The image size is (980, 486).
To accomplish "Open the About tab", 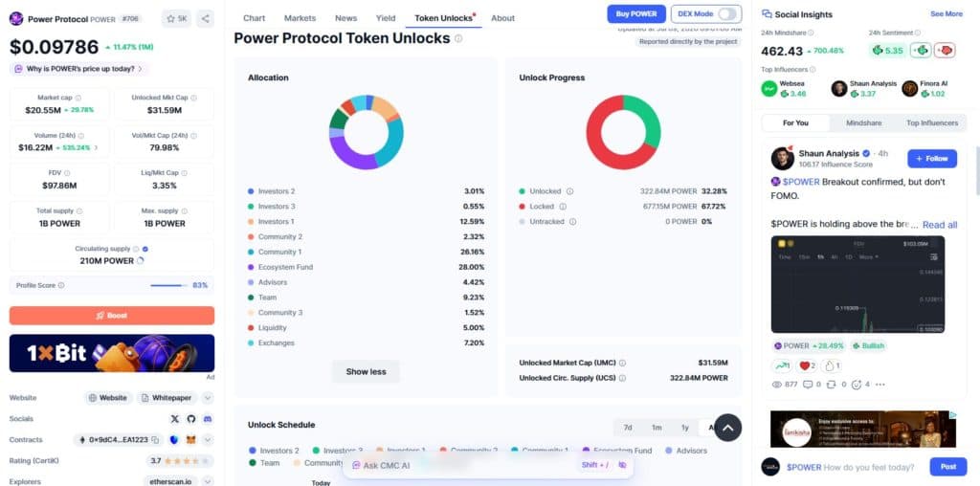I will click(502, 18).
